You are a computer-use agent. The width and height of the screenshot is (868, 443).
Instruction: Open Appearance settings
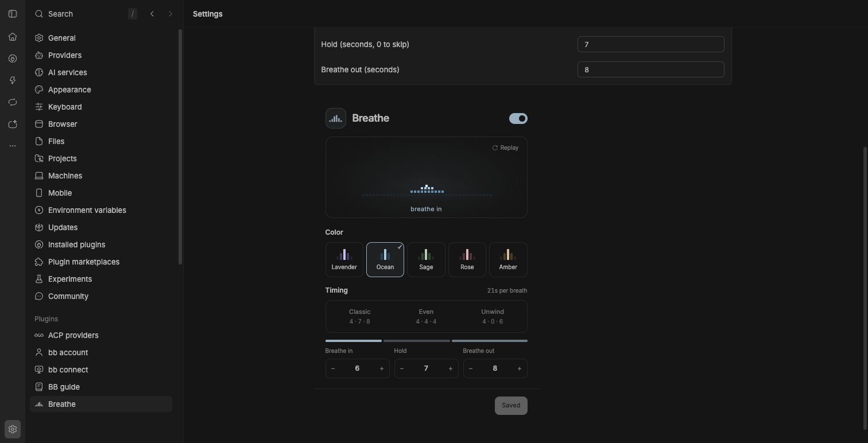[101, 90]
